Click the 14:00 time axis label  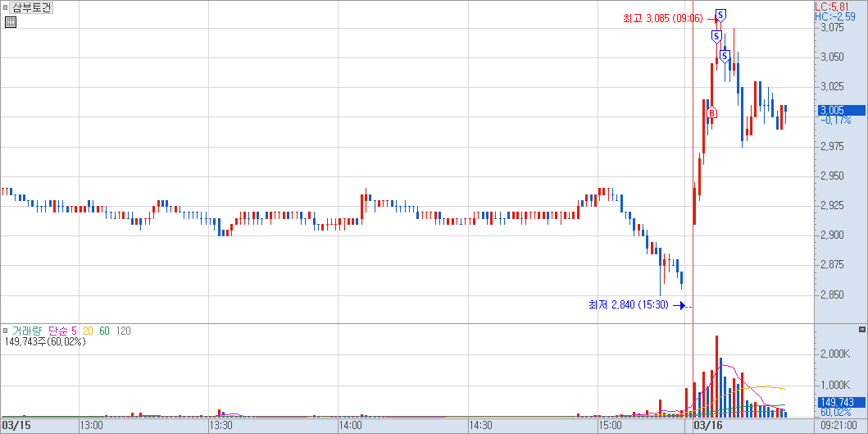pos(352,426)
